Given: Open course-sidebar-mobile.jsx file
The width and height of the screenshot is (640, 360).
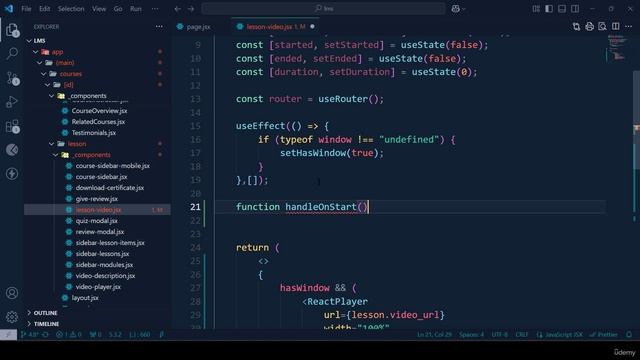Looking at the screenshot, I should click(112, 166).
